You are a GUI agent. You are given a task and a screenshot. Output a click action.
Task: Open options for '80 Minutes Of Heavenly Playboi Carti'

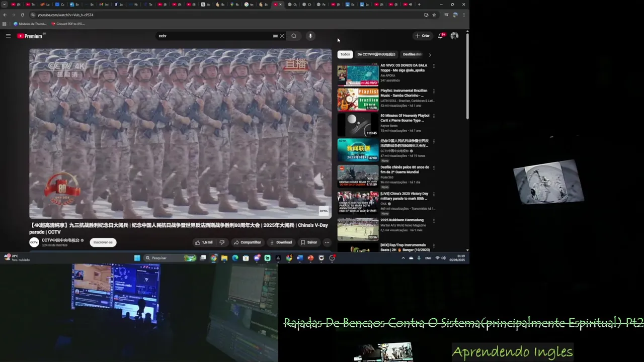pos(434,117)
